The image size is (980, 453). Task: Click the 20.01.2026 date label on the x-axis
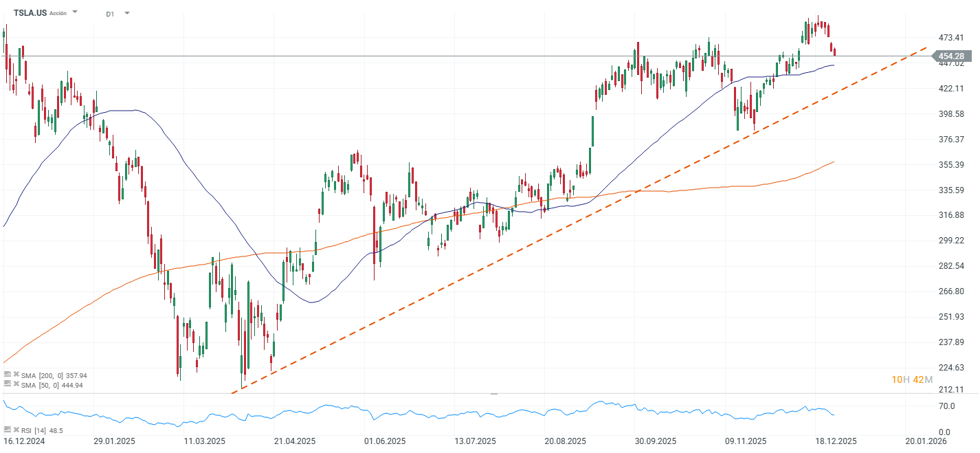pyautogui.click(x=926, y=441)
